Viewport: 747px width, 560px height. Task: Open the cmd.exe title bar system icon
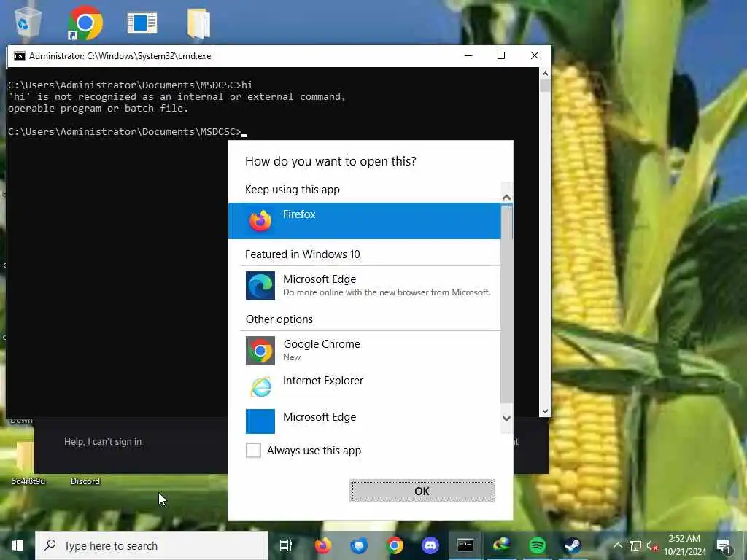(x=19, y=56)
